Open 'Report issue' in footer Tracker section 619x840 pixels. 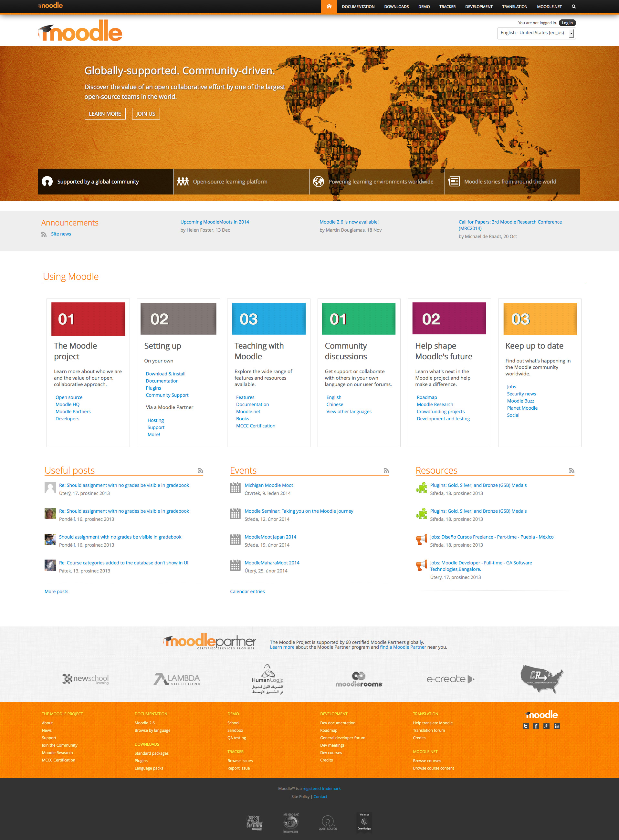click(238, 769)
